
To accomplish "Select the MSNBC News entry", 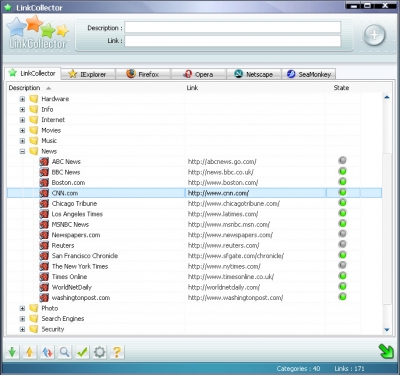I will [70, 224].
